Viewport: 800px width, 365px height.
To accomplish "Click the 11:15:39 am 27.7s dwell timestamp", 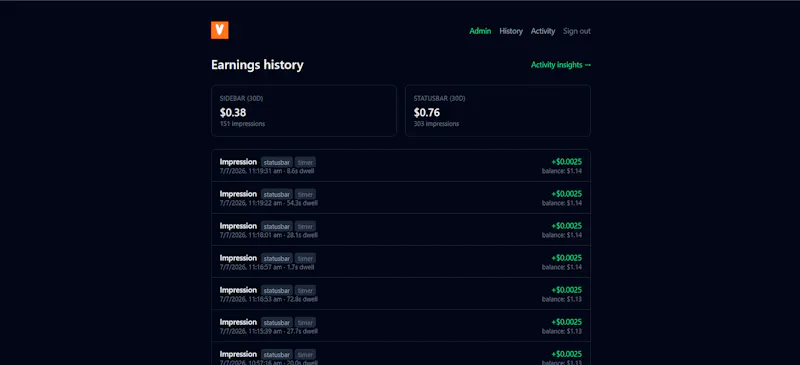I will pos(269,331).
